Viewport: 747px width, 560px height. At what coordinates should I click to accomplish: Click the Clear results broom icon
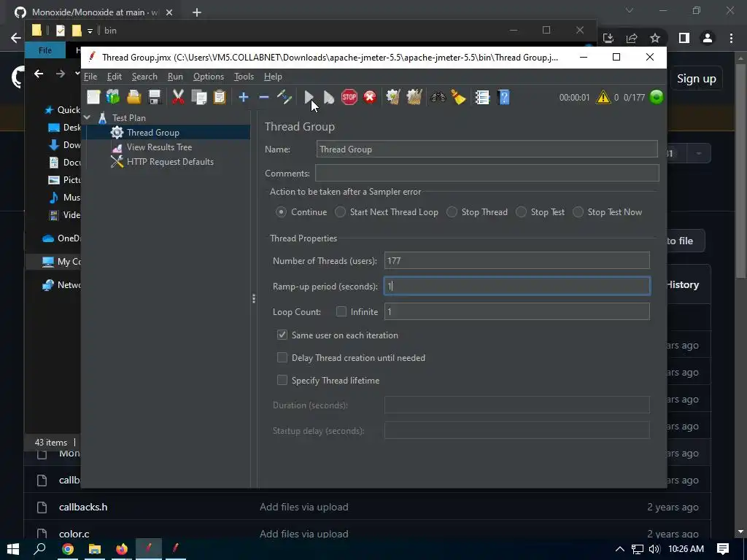tap(393, 97)
